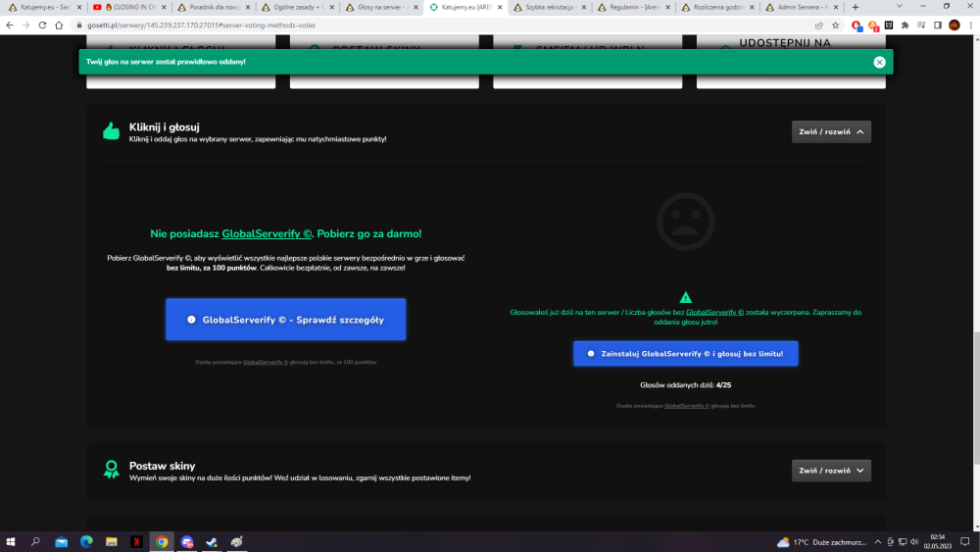Go back to previous page
The height and width of the screenshot is (552, 980).
click(x=10, y=25)
